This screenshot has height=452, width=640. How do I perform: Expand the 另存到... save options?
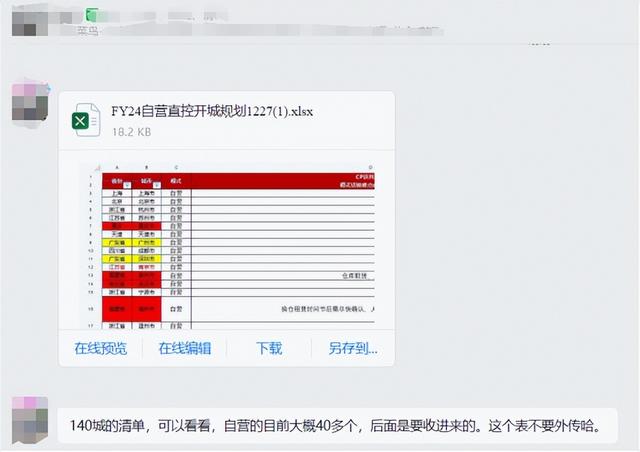click(x=353, y=348)
